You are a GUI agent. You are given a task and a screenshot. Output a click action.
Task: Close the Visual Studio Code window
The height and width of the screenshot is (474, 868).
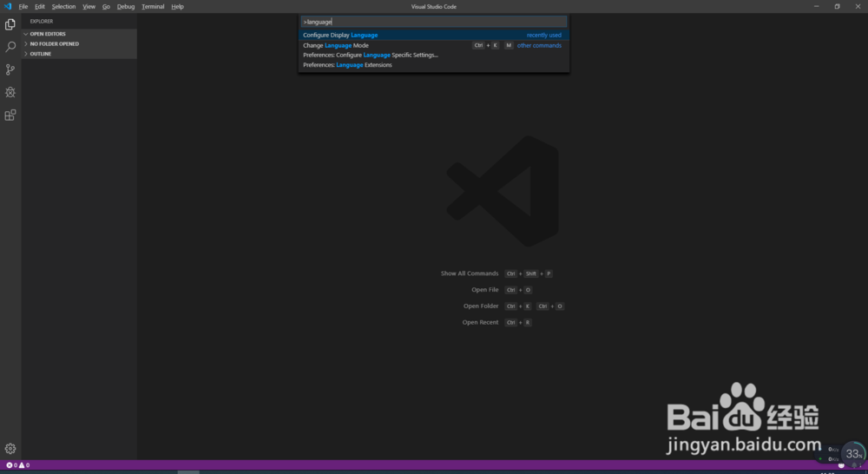858,7
